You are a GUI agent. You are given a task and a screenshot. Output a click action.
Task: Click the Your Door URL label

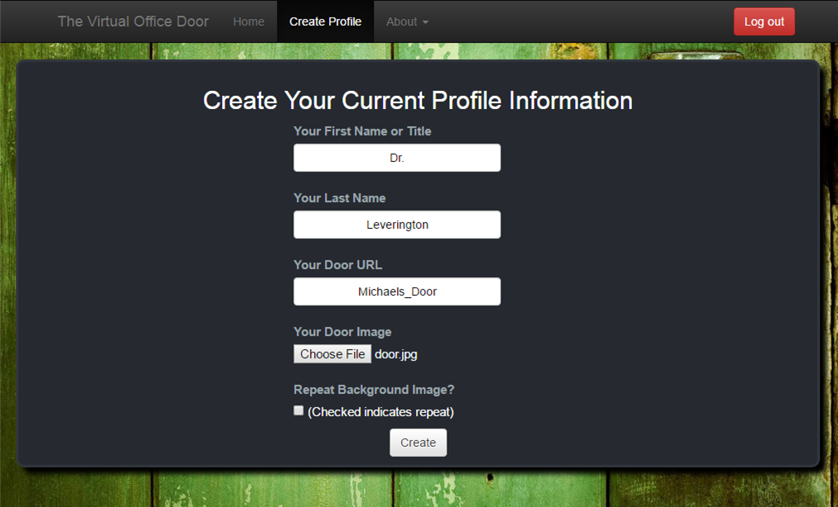(338, 265)
